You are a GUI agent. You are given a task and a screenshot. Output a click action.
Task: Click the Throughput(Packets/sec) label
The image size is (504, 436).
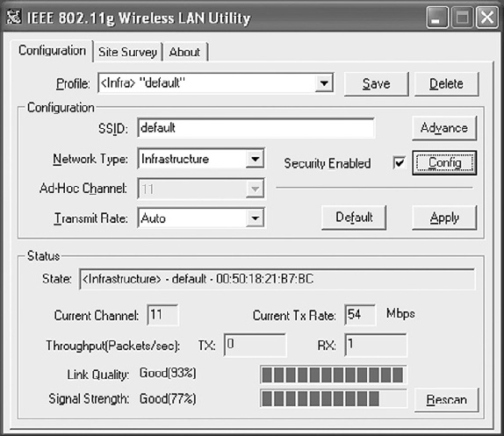point(112,346)
